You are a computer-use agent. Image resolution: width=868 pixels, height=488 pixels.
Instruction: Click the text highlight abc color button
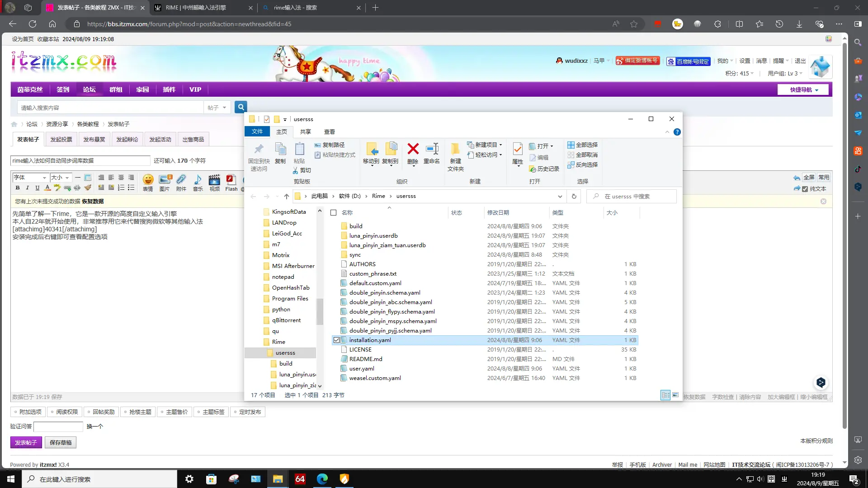pyautogui.click(x=57, y=188)
